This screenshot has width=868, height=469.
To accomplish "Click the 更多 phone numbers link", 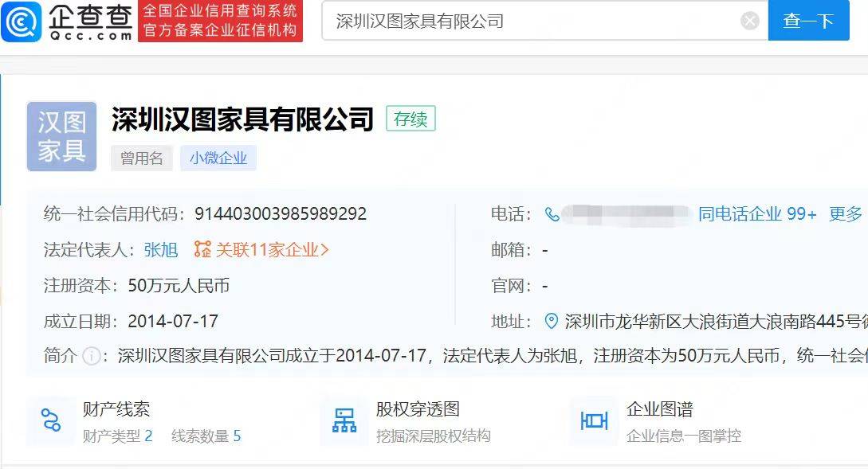I will coord(846,214).
